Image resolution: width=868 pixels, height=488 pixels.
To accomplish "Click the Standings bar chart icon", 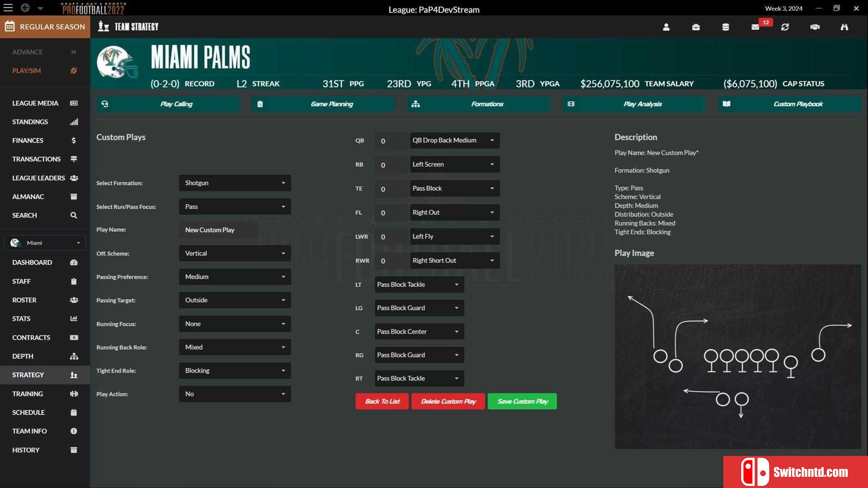I will [74, 122].
